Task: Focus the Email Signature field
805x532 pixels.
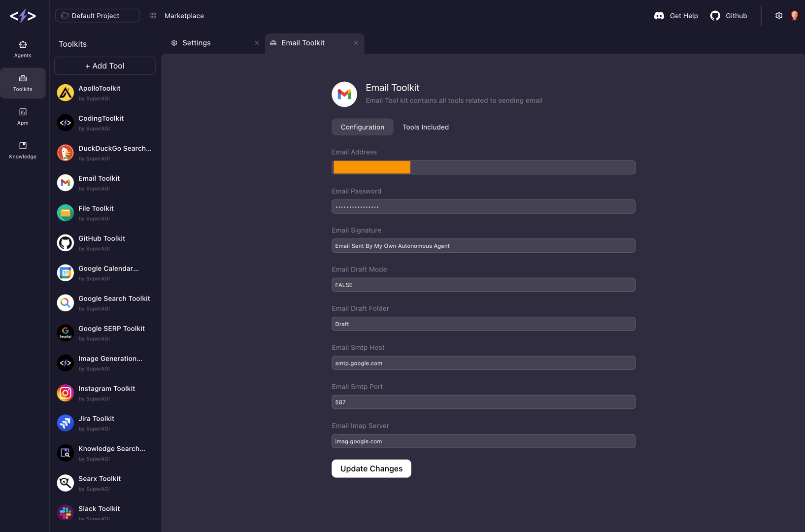Action: click(483, 246)
